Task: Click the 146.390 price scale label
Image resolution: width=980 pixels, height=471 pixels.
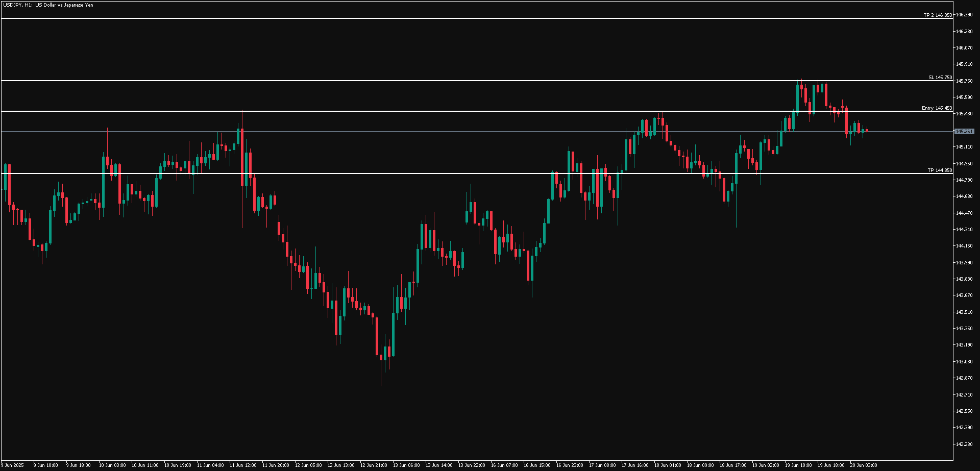Action: coord(964,15)
